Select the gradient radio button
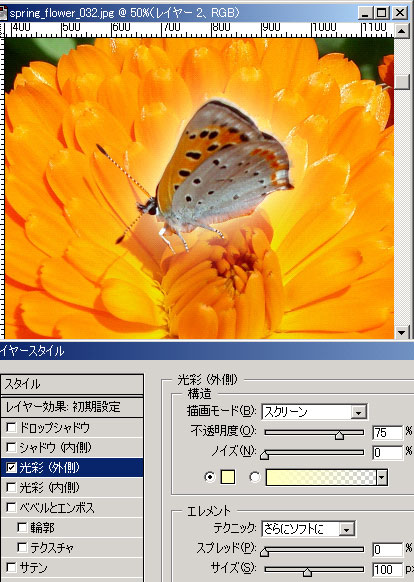This screenshot has width=414, height=582. 255,477
